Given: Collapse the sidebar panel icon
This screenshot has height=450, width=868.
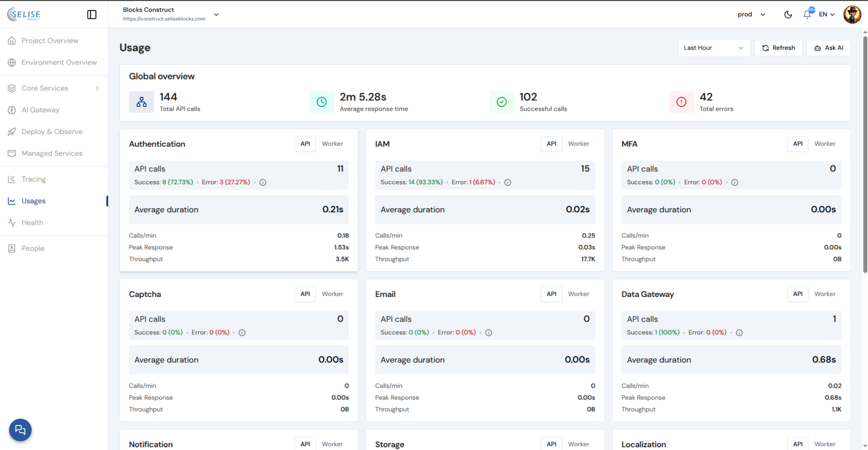Looking at the screenshot, I should (92, 14).
